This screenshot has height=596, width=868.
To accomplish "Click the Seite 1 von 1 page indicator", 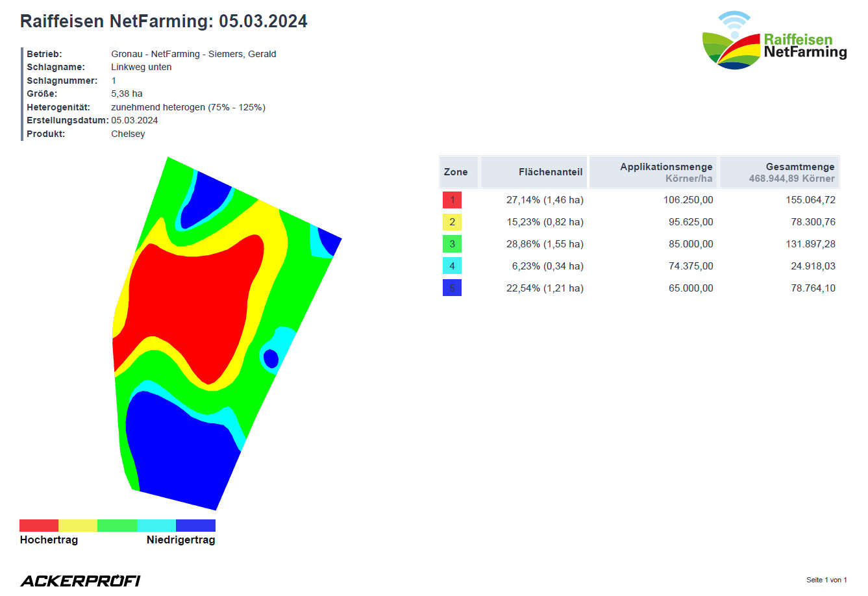I will coord(826,580).
